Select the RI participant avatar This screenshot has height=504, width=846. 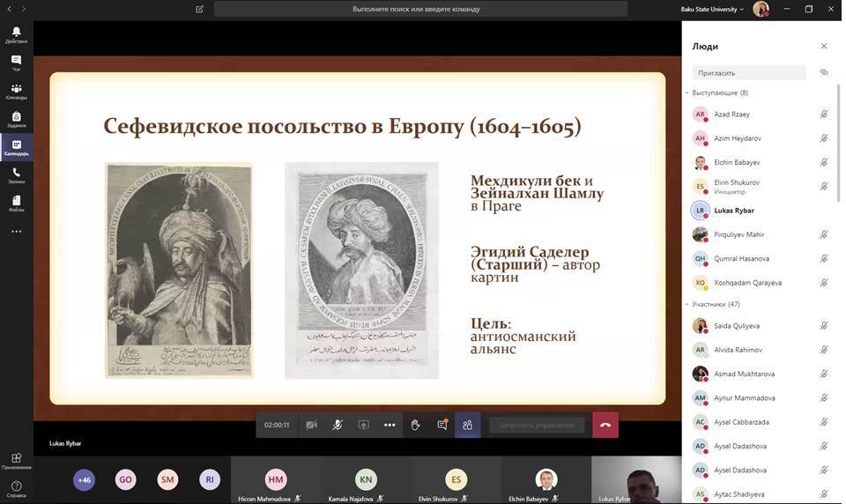click(x=210, y=479)
